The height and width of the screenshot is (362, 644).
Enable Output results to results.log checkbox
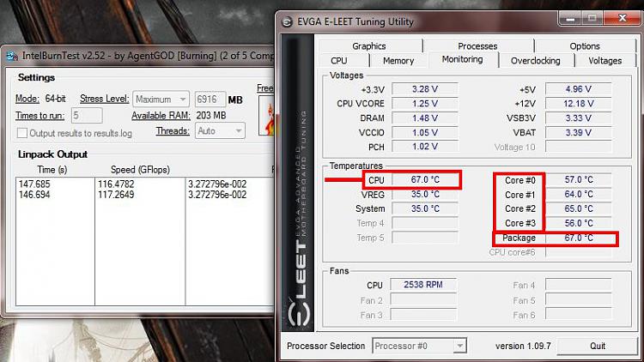(x=22, y=133)
